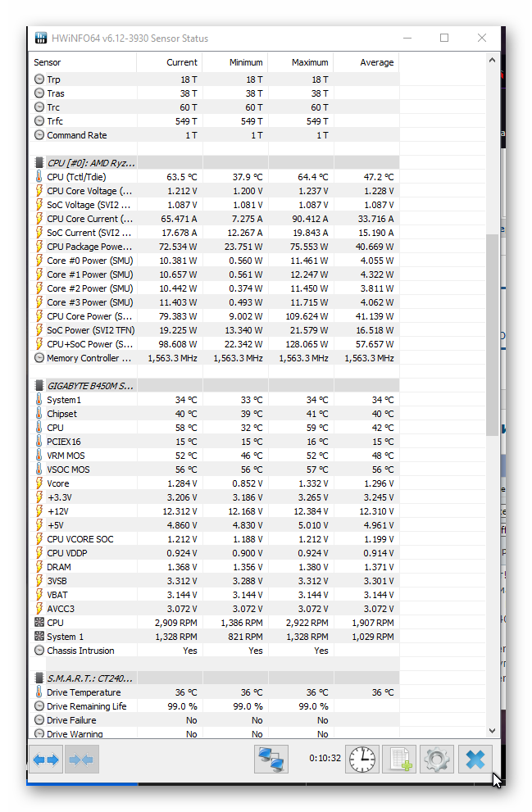Click the vertical scrollbar thumb
The height and width of the screenshot is (812, 532).
coord(492,335)
